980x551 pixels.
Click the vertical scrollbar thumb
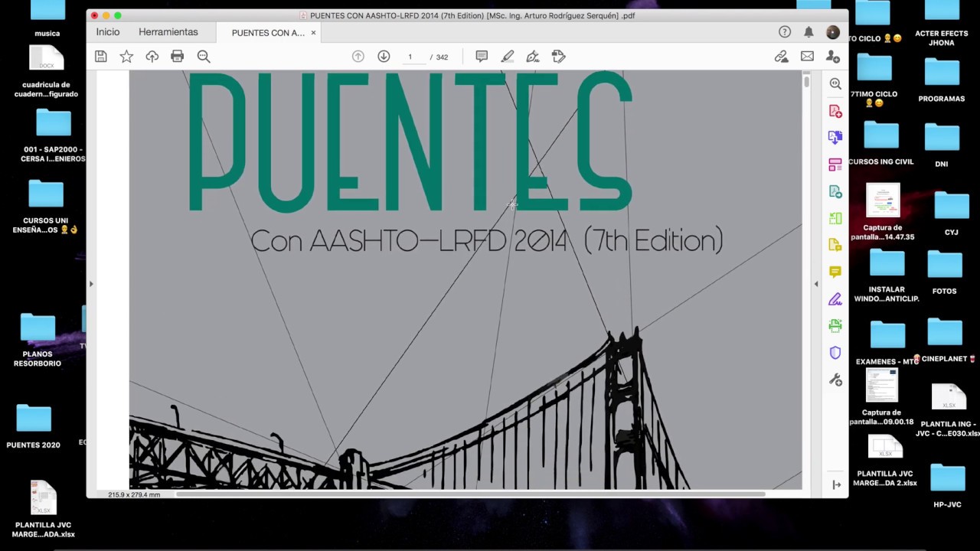pyautogui.click(x=806, y=81)
